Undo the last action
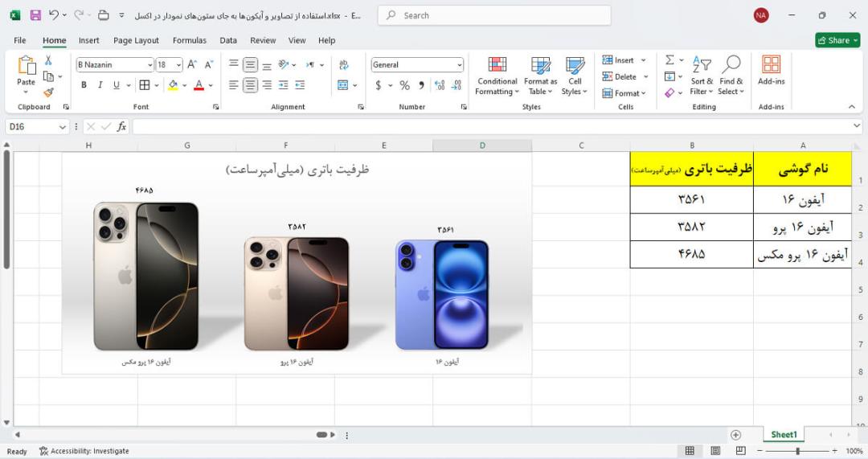The image size is (868, 459). coord(54,15)
